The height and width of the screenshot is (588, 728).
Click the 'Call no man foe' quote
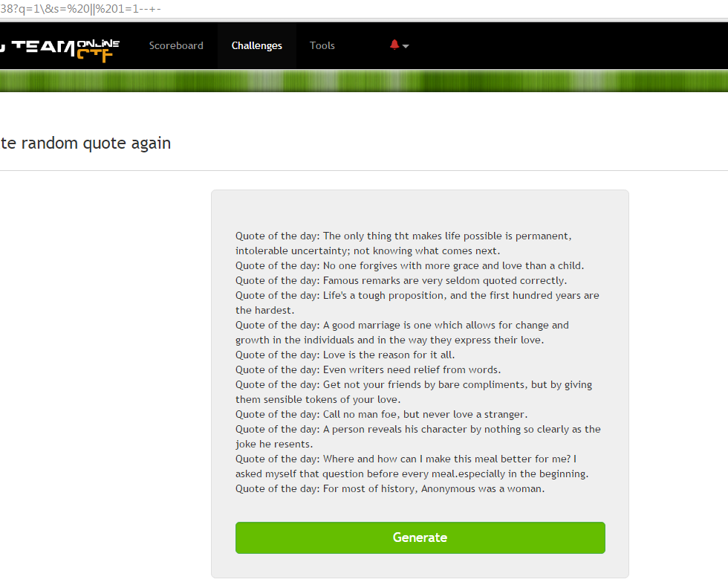point(381,414)
